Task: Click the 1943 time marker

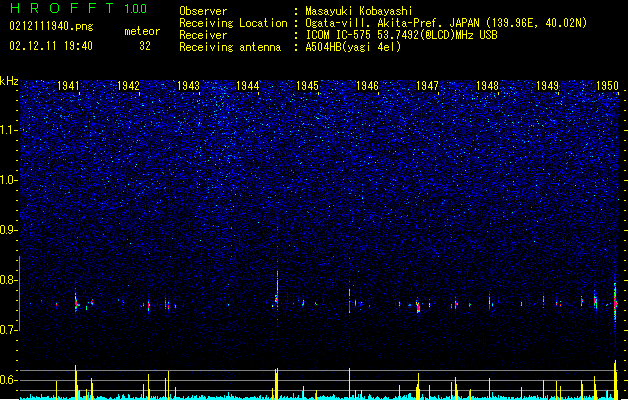Action: pos(188,85)
